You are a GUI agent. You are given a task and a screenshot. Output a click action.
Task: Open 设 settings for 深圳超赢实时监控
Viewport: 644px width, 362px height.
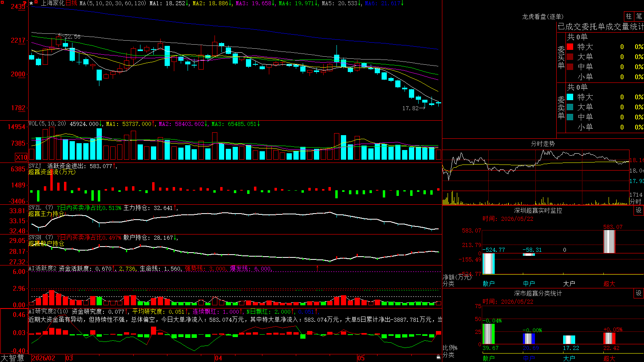pyautogui.click(x=639, y=210)
